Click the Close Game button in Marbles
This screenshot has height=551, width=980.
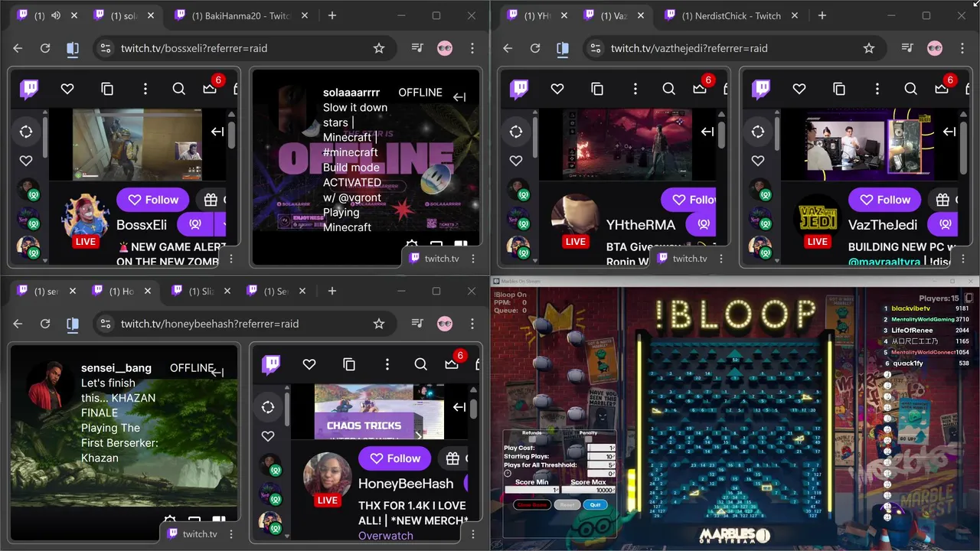tap(532, 505)
